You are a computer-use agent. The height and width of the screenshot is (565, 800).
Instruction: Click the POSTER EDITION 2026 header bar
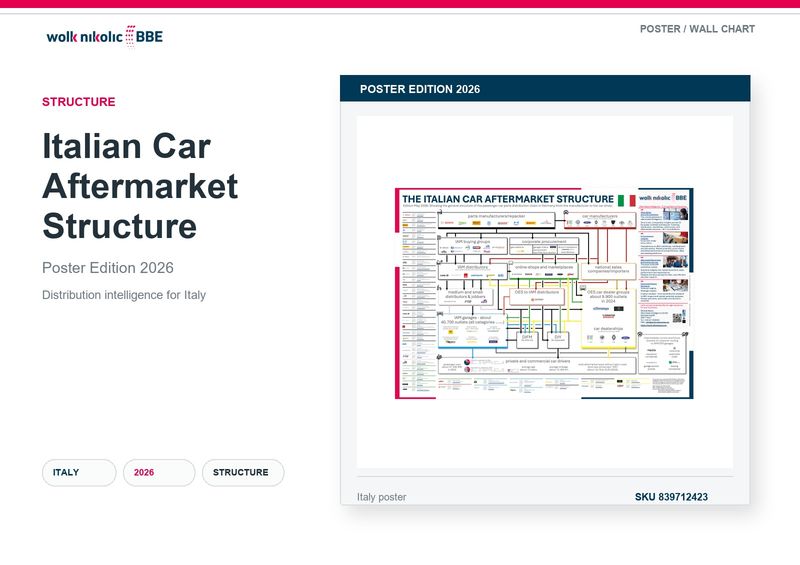(545, 89)
